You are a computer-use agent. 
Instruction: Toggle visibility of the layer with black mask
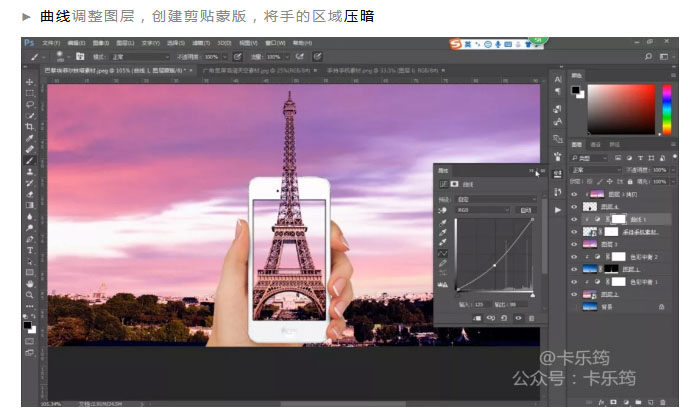[x=575, y=269]
